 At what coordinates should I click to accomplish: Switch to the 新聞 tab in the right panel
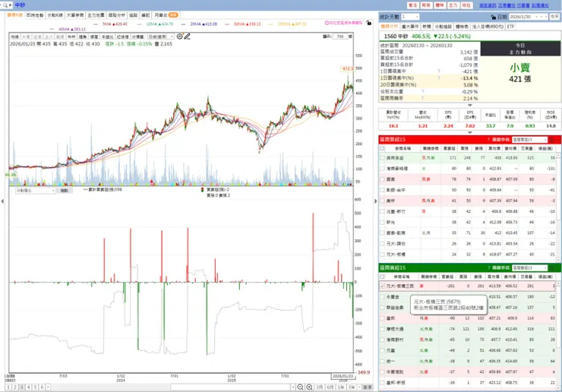427,27
